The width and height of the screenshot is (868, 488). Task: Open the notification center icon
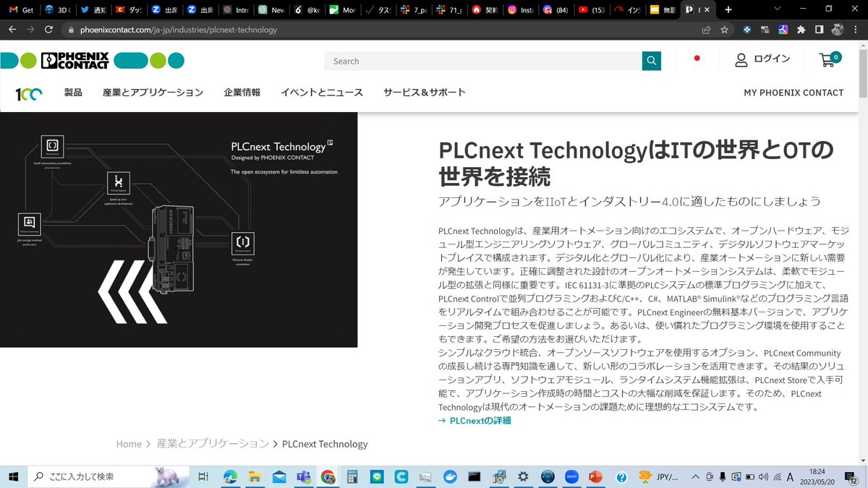point(851,476)
